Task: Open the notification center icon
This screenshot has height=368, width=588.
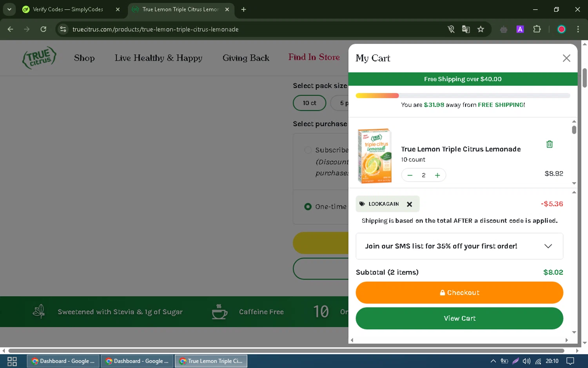Action: (570, 361)
